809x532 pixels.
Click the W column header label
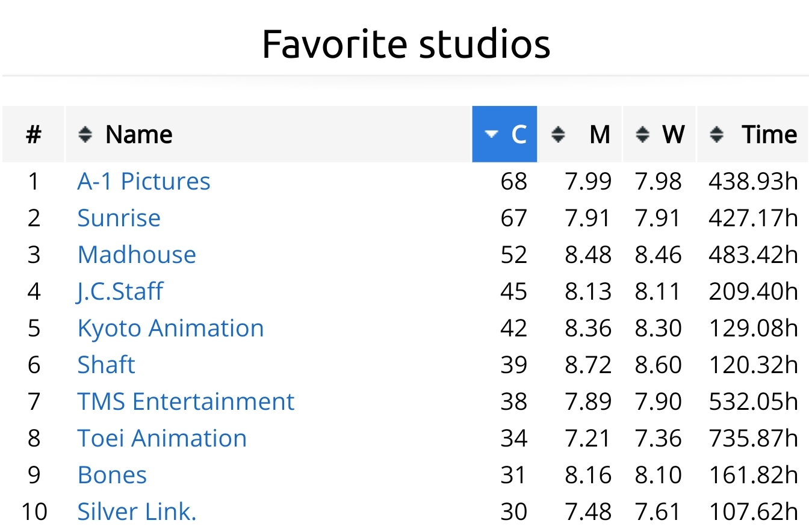click(x=674, y=134)
